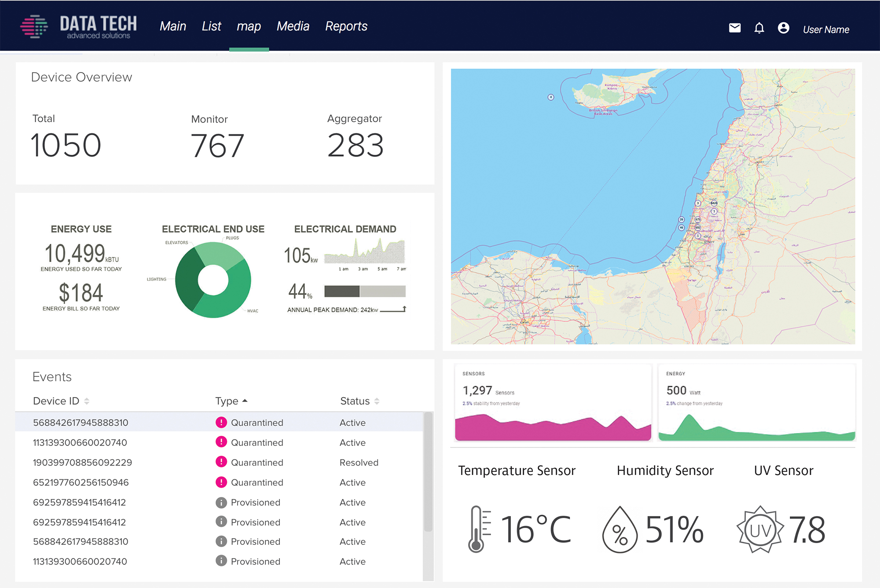
Task: Open the mail envelope icon
Action: (x=734, y=28)
